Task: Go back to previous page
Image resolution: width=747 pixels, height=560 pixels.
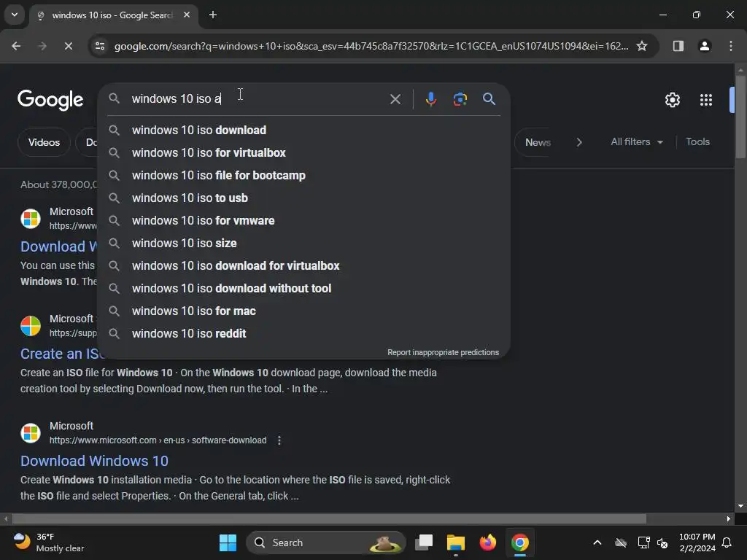Action: click(x=16, y=46)
